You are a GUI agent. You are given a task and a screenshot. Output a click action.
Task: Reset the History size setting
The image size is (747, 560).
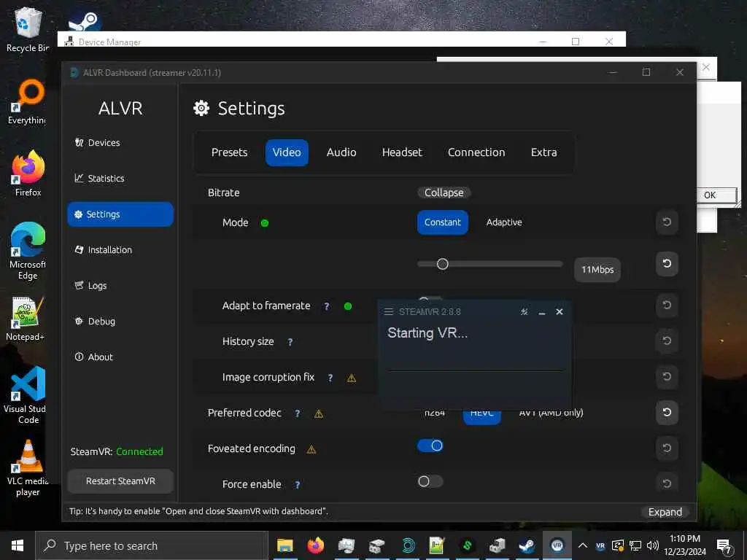667,341
